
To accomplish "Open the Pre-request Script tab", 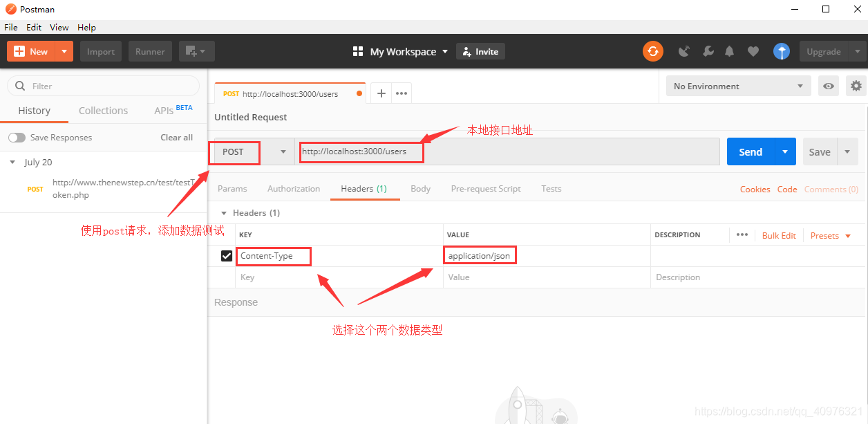I will [x=486, y=189].
